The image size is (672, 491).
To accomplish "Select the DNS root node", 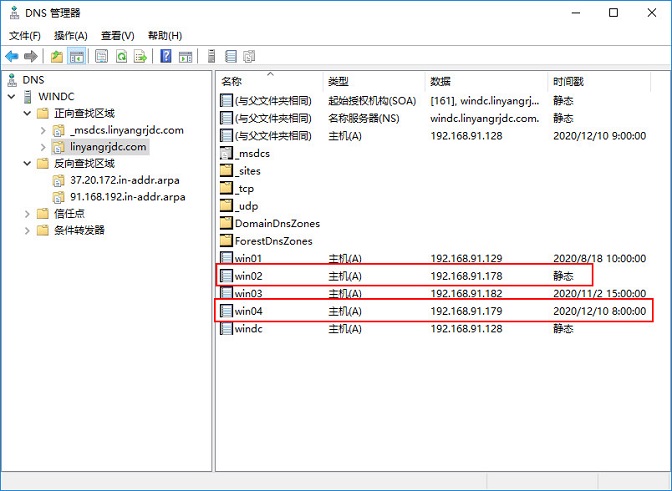I will pyautogui.click(x=33, y=80).
